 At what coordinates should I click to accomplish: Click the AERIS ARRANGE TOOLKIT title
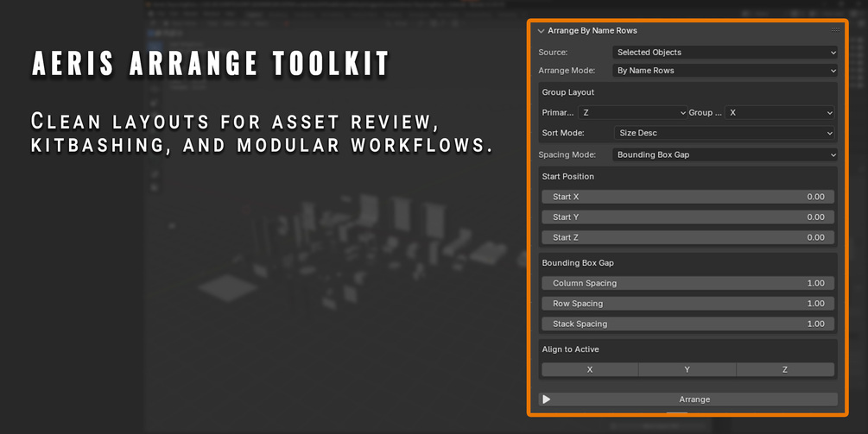pos(211,64)
